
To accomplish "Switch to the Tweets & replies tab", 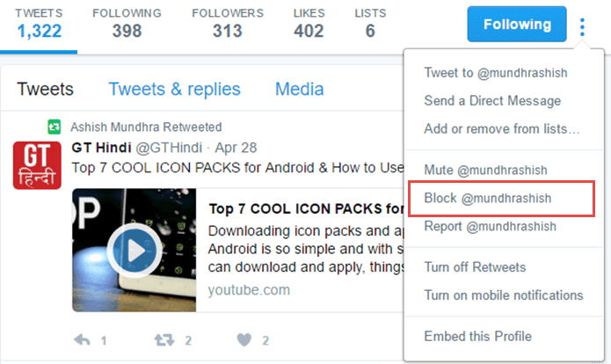I will pos(174,90).
